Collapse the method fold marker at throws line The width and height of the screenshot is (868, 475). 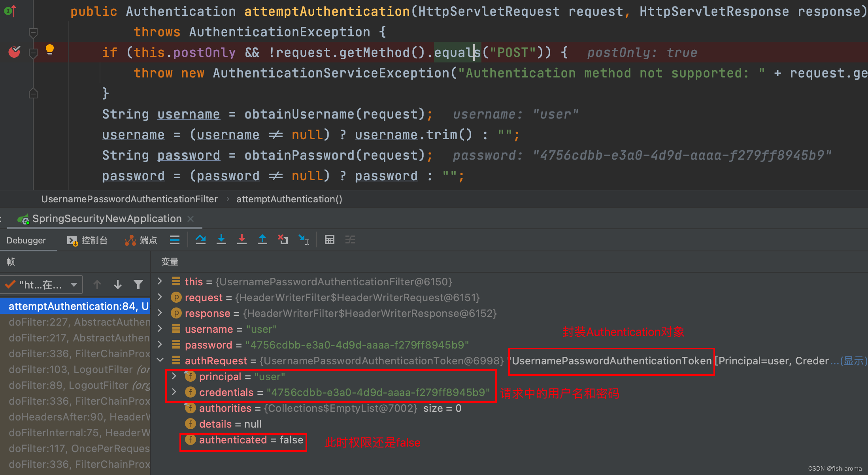point(33,32)
